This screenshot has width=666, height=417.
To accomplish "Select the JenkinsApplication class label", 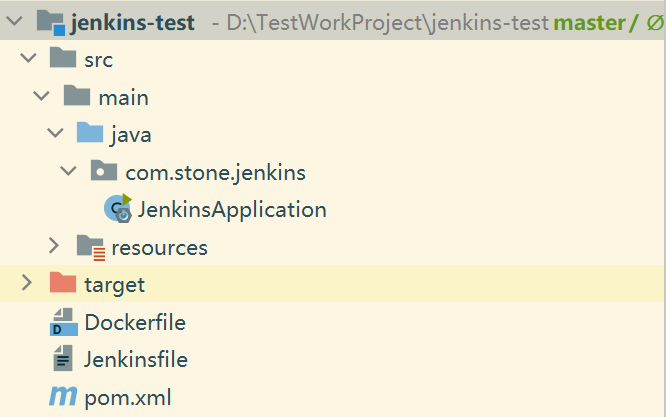I will click(x=232, y=210).
